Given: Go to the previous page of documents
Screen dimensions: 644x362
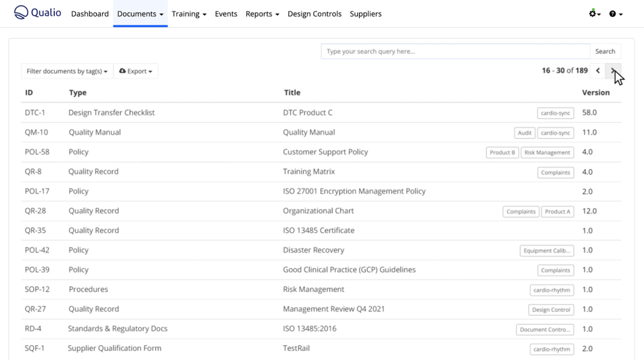Looking at the screenshot, I should tap(598, 71).
